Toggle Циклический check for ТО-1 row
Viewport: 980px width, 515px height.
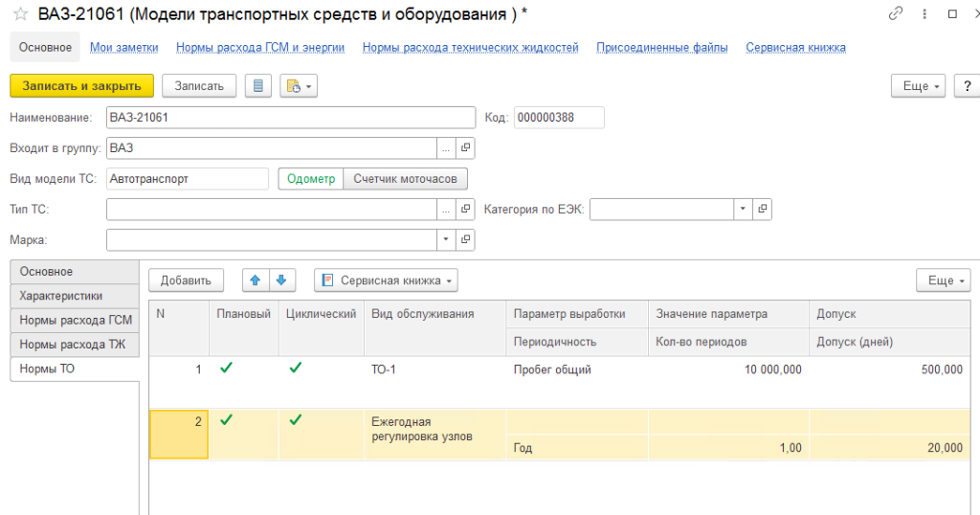(x=296, y=369)
